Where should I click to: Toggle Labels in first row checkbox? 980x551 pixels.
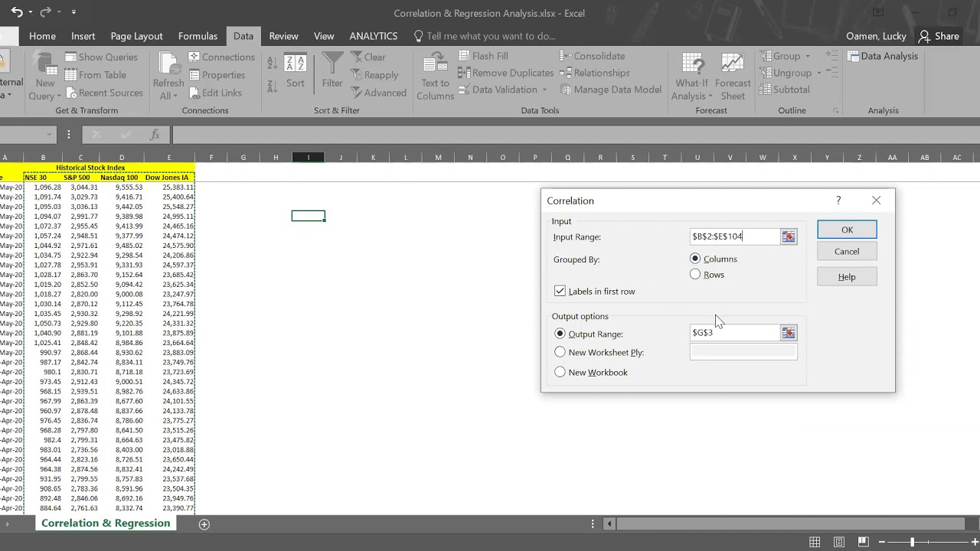pyautogui.click(x=560, y=291)
